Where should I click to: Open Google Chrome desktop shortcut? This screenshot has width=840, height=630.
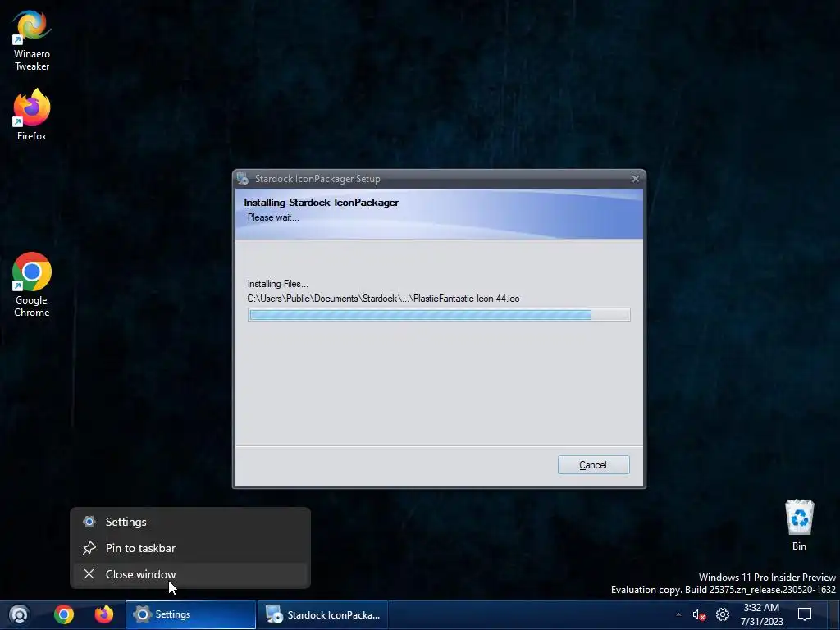[x=32, y=285]
